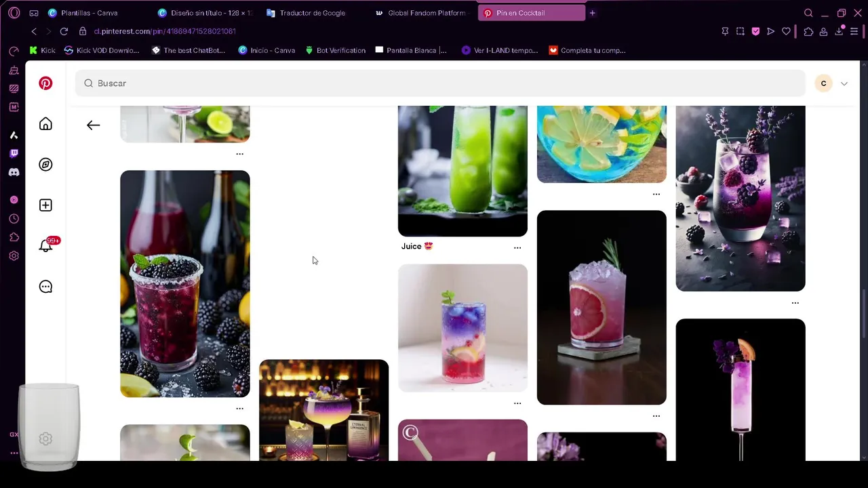
Task: Open the Bot Verification bookmark
Action: pyautogui.click(x=336, y=50)
